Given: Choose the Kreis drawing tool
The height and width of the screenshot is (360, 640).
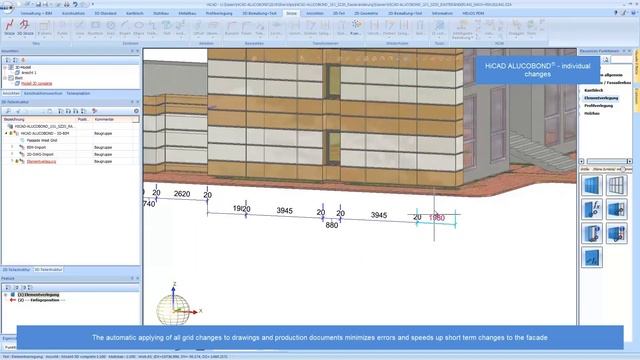Looking at the screenshot, I should coord(111,28).
